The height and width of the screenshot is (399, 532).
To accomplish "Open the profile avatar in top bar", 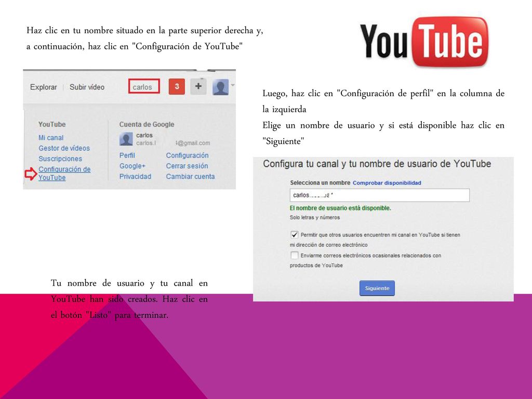I will tap(220, 87).
